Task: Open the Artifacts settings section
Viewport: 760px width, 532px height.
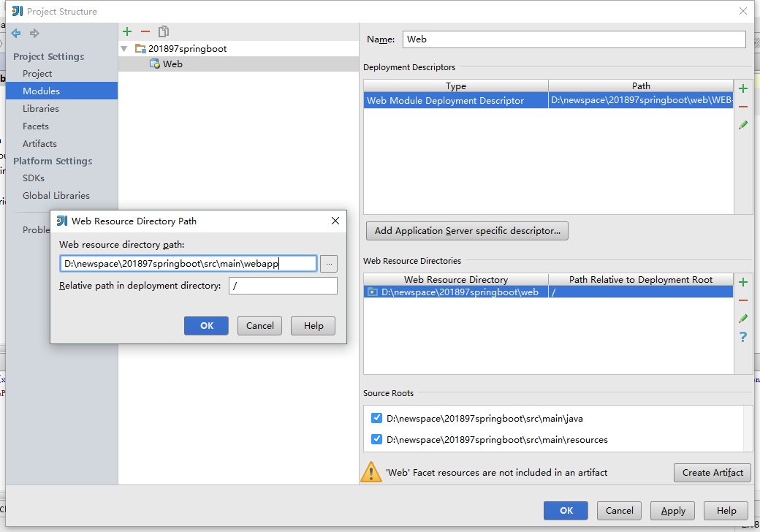Action: (x=39, y=144)
